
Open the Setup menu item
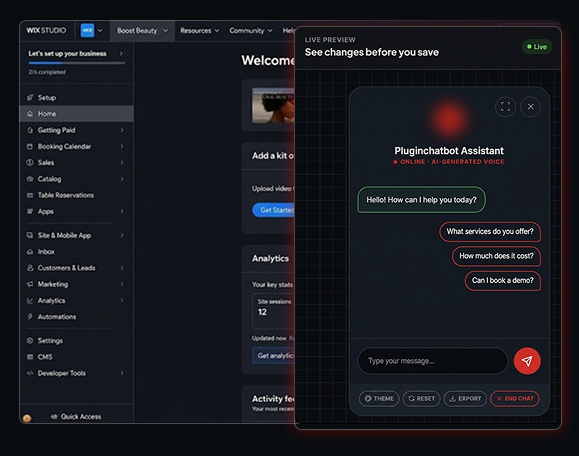76,97
